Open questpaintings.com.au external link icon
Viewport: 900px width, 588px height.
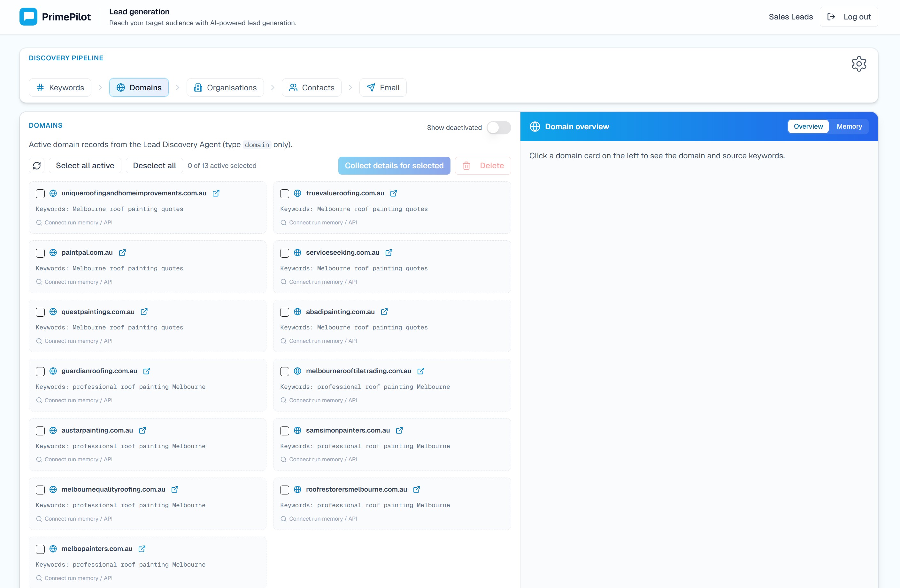click(x=144, y=312)
